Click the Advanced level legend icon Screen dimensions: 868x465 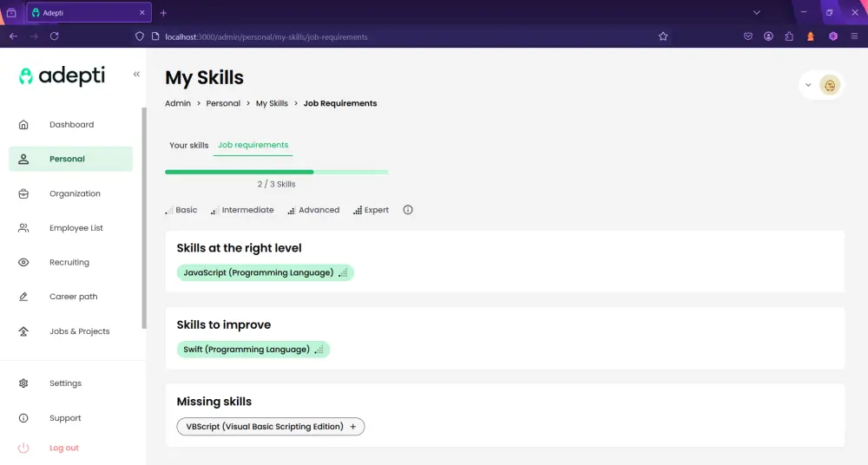tap(292, 210)
